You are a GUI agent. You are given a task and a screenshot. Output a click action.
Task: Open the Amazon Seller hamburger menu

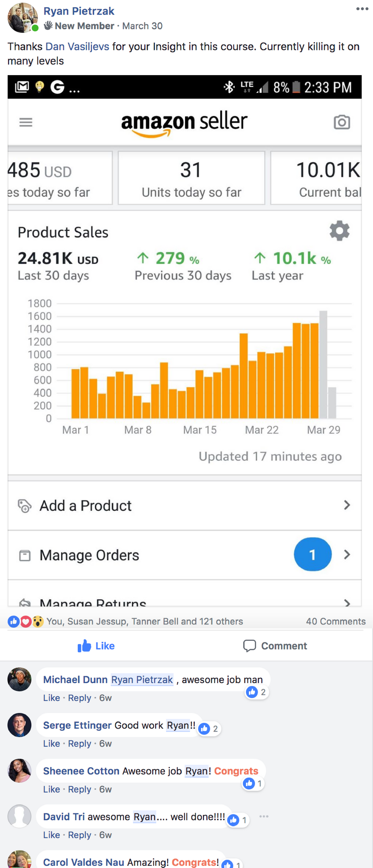(x=26, y=122)
